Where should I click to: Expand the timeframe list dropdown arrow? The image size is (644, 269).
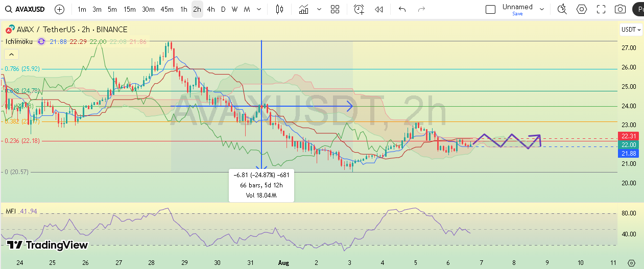(x=259, y=9)
